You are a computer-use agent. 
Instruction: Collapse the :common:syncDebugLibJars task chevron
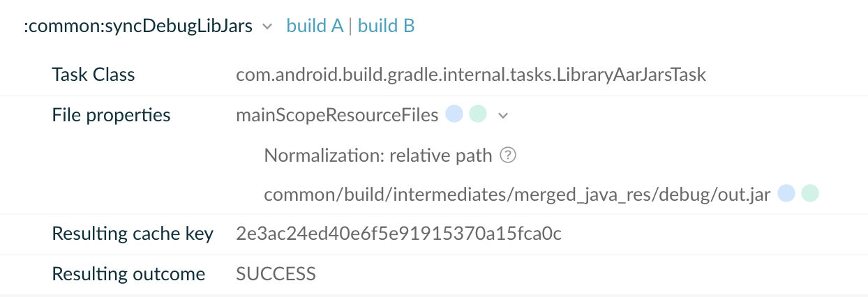pyautogui.click(x=267, y=27)
